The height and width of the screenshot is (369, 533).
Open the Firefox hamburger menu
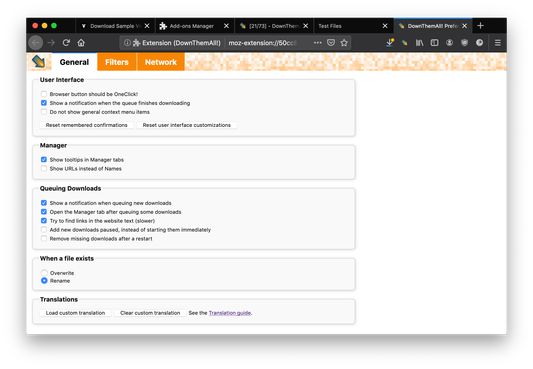pos(497,43)
